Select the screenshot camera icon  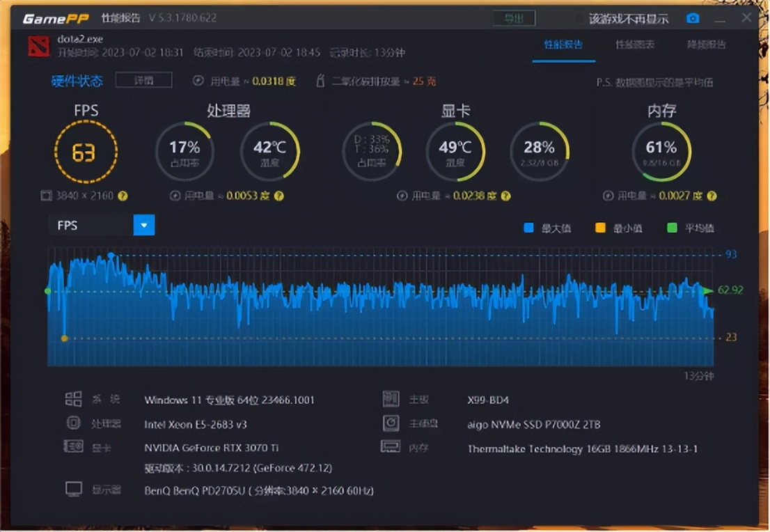[x=692, y=18]
